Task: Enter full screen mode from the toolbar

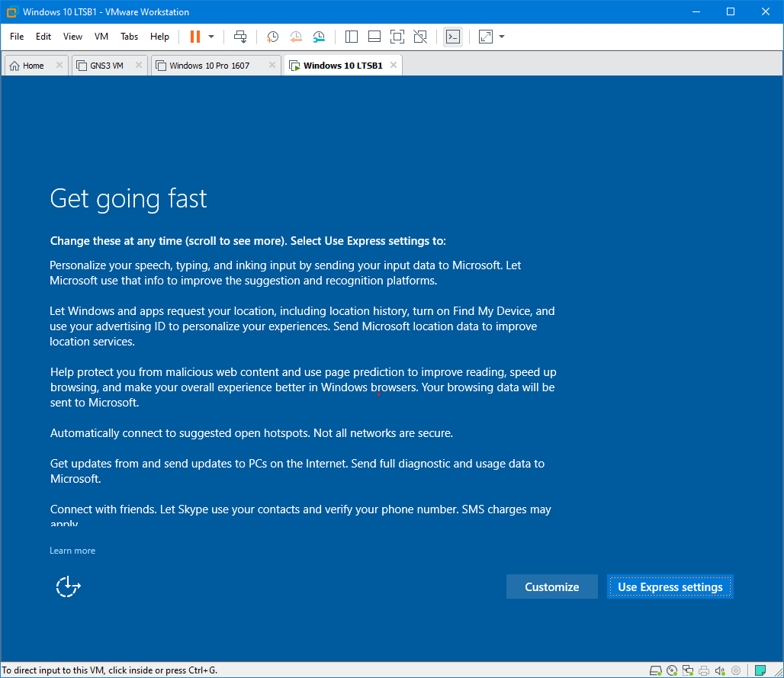Action: point(397,37)
